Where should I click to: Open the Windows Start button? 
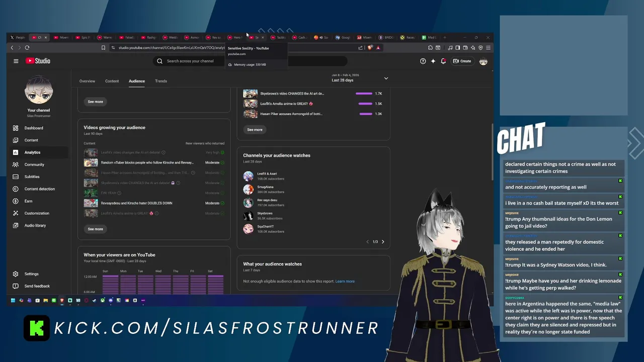coord(13,300)
